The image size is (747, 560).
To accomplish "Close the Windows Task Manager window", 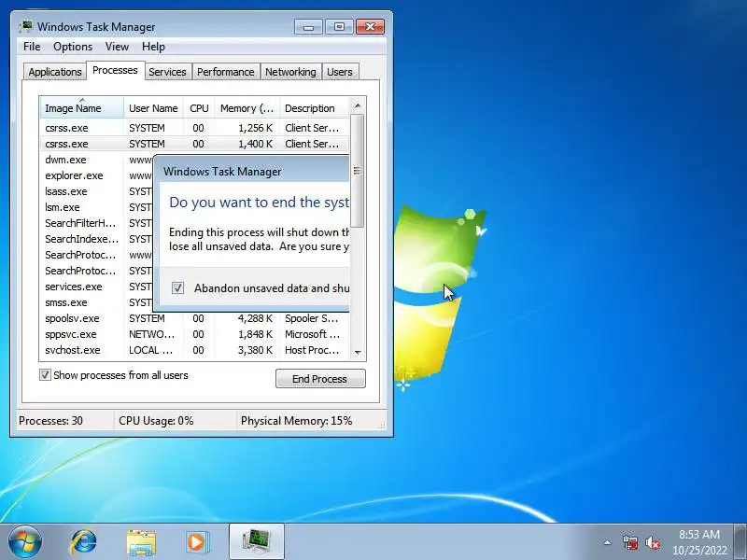I will (370, 27).
